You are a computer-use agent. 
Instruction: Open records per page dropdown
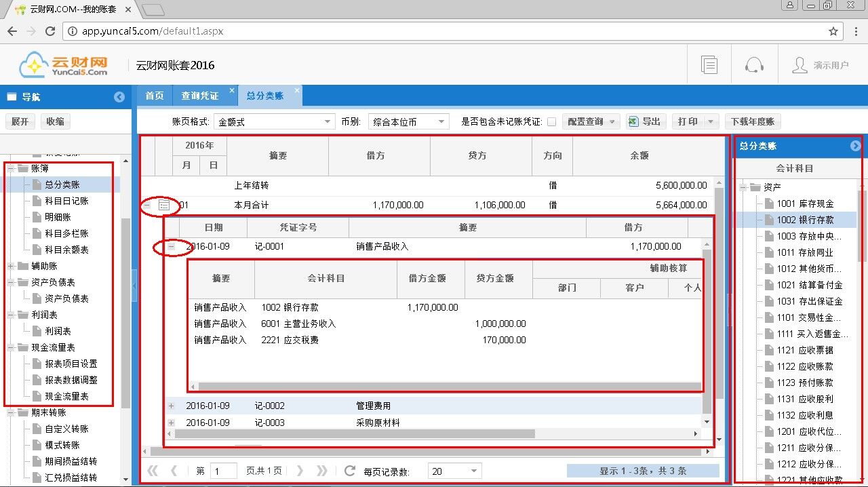coord(454,471)
